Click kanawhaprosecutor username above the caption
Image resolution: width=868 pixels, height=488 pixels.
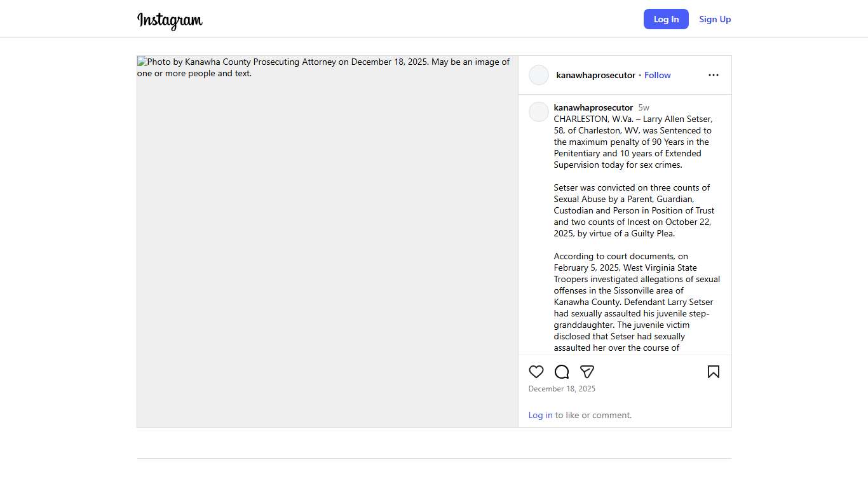(x=593, y=107)
